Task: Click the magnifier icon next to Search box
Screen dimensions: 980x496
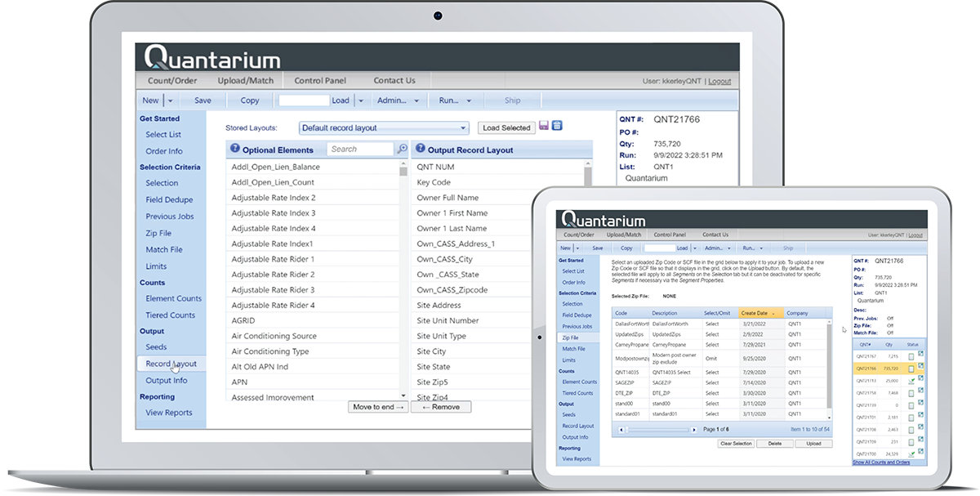Action: pyautogui.click(x=401, y=150)
